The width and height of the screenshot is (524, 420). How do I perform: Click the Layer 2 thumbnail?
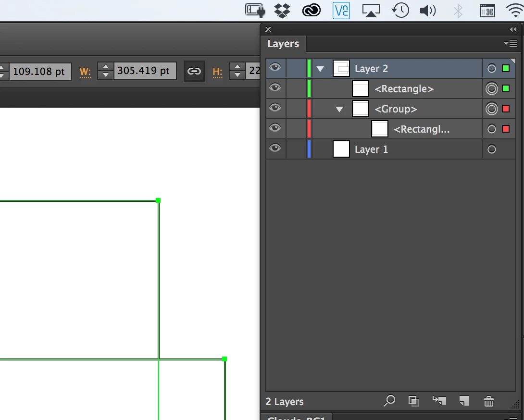point(341,69)
